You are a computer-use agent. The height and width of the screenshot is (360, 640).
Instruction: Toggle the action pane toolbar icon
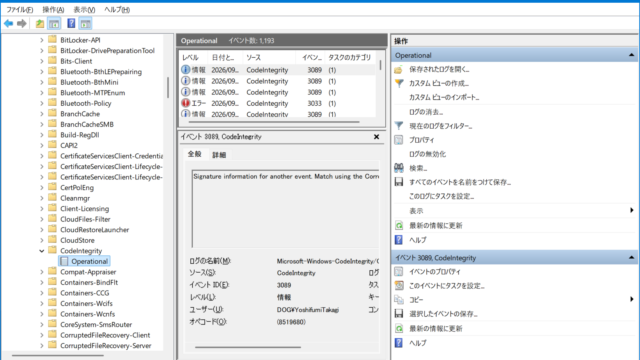point(85,24)
